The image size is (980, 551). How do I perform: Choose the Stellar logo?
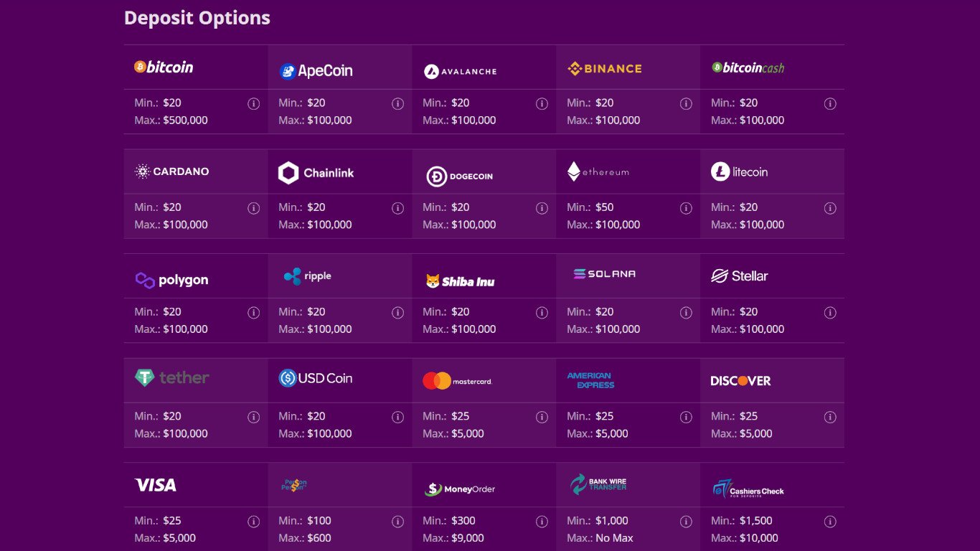point(740,275)
